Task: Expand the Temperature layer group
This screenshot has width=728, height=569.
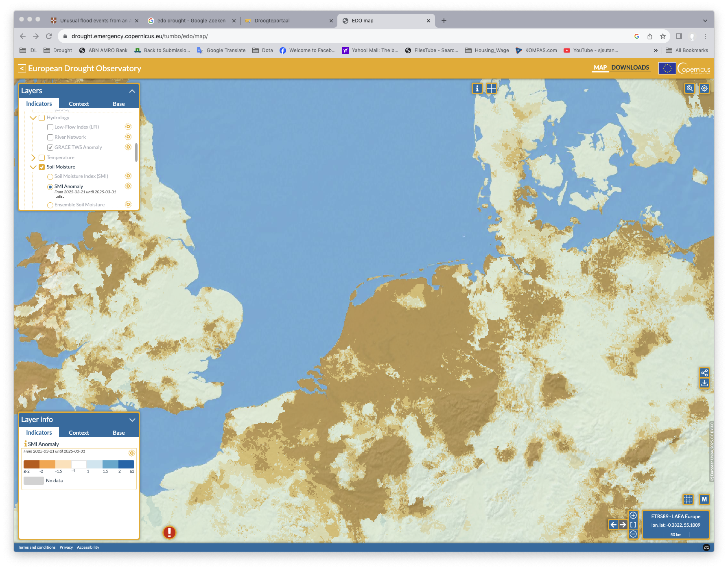Action: click(33, 158)
